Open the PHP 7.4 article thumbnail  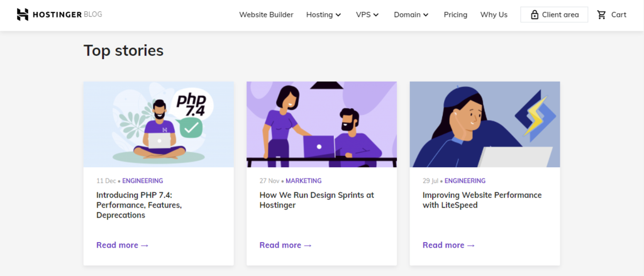[x=158, y=124]
